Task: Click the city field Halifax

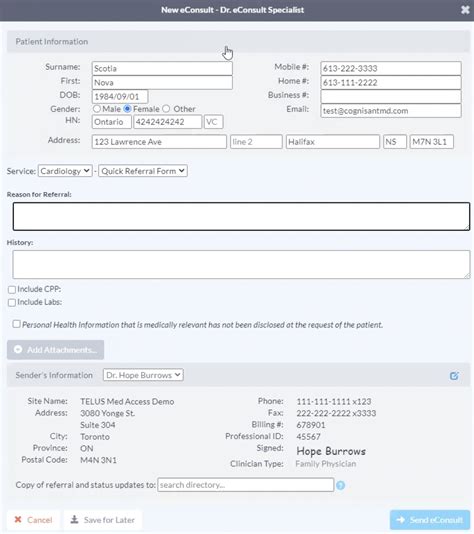Action: pyautogui.click(x=333, y=142)
